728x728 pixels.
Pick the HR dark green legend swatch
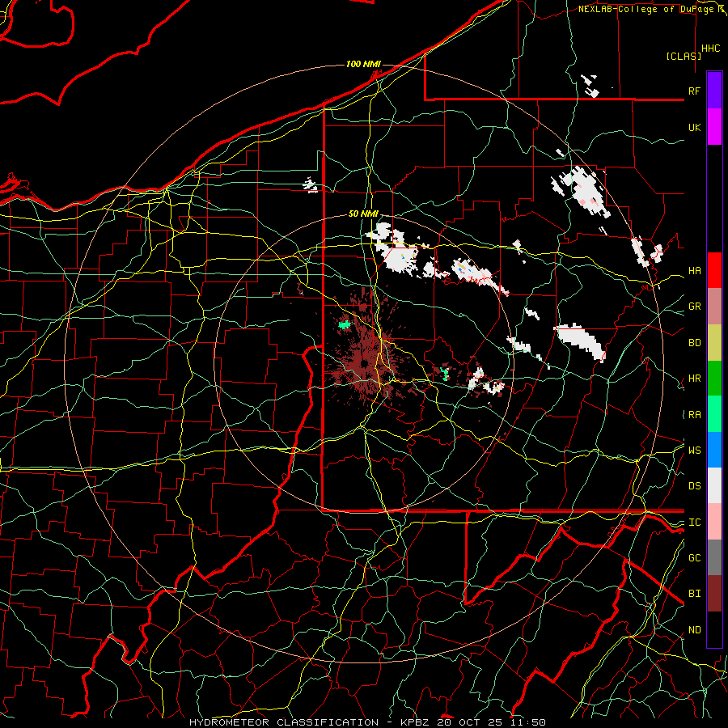coord(714,379)
